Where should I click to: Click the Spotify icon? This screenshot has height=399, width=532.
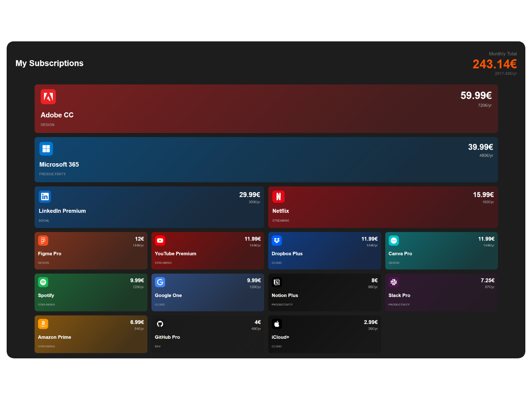43,282
